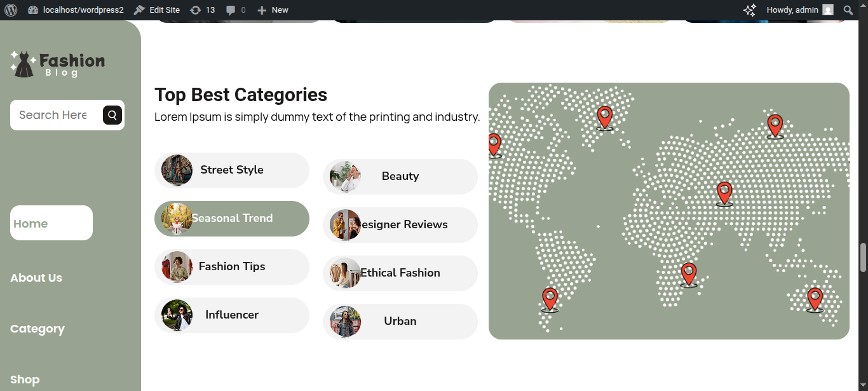Open Edit Site in admin bar
Screen dimensions: 868x391
coord(157,10)
